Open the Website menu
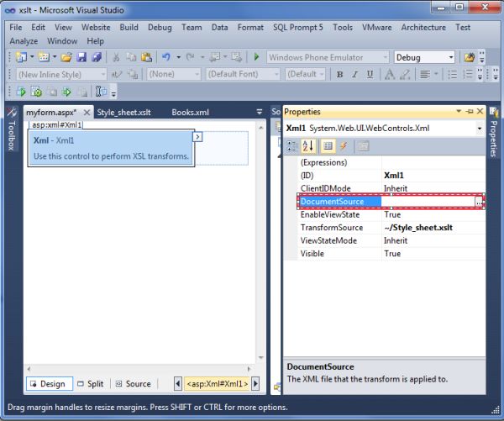The width and height of the screenshot is (504, 421). point(96,28)
